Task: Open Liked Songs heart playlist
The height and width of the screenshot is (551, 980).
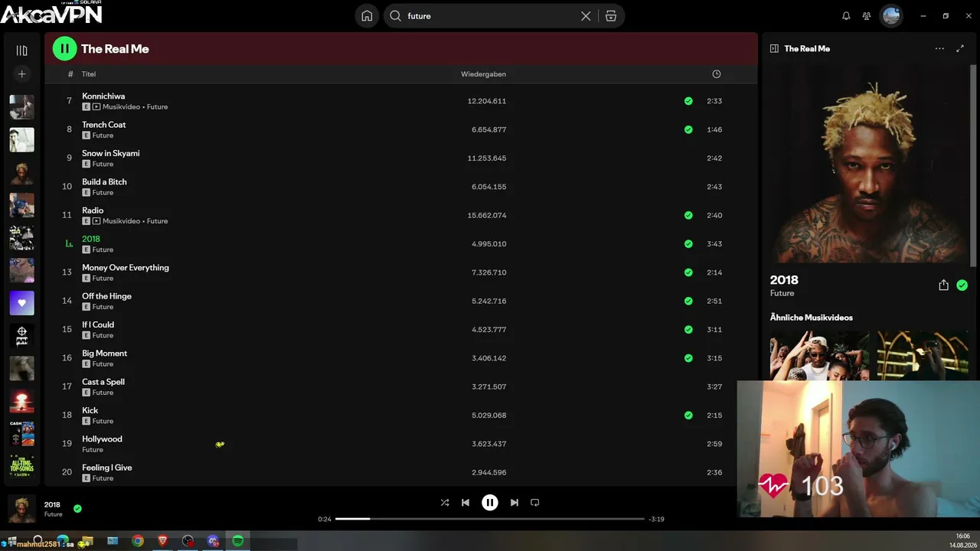Action: [21, 303]
